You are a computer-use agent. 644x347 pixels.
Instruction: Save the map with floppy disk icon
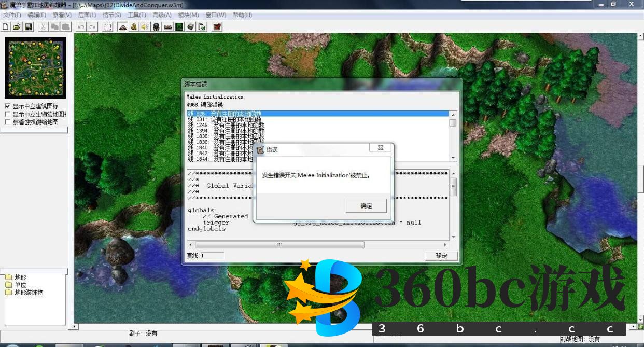(28, 27)
